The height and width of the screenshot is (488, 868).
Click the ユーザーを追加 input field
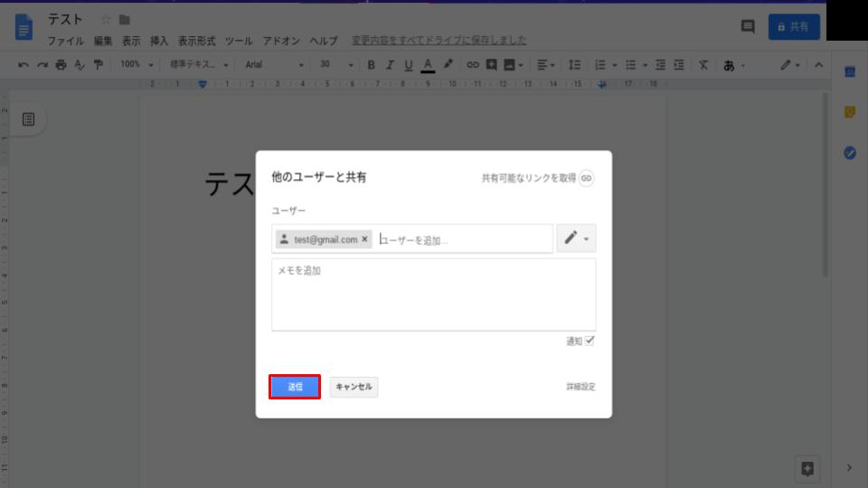[x=464, y=239]
